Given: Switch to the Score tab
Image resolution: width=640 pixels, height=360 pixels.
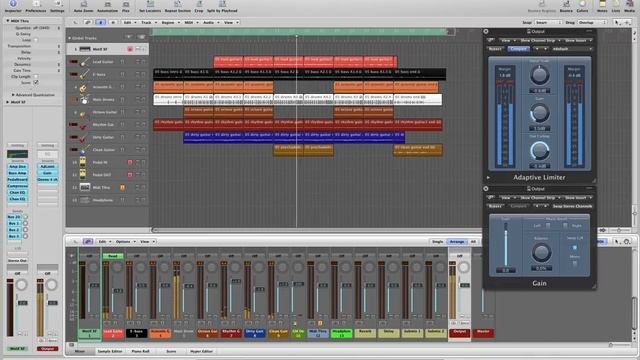Looking at the screenshot, I should click(x=171, y=351).
